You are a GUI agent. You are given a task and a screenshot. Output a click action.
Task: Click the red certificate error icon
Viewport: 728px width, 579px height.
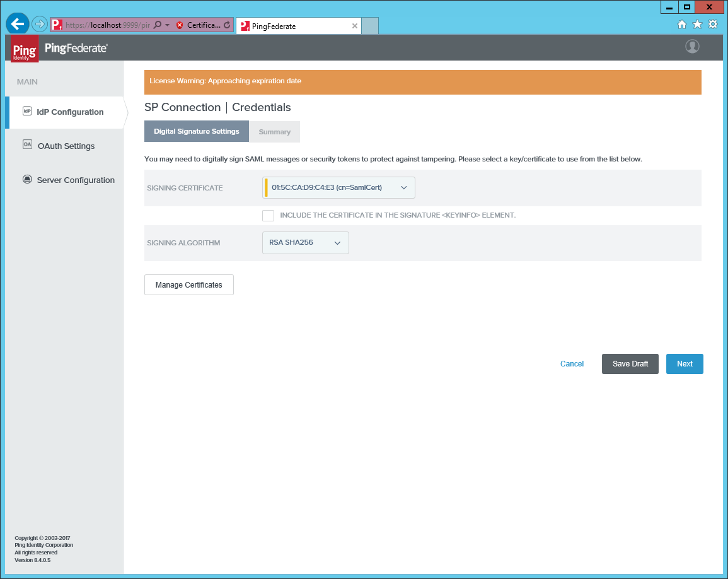(x=180, y=25)
